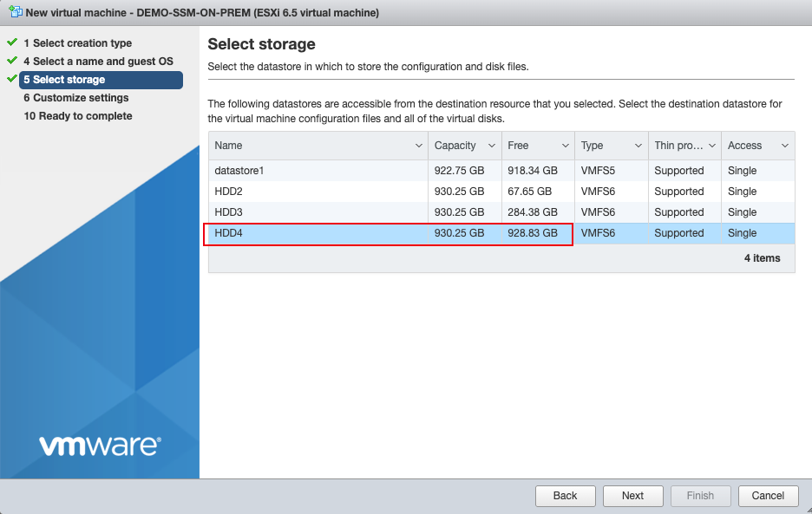The height and width of the screenshot is (514, 812).
Task: Open the Free column dropdown
Action: (x=564, y=145)
